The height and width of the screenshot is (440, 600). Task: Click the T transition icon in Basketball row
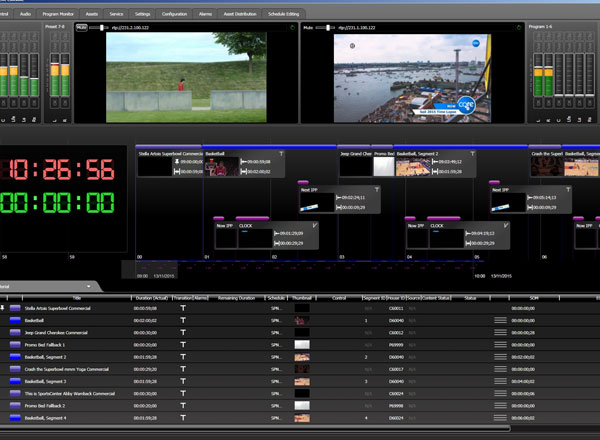pos(183,320)
